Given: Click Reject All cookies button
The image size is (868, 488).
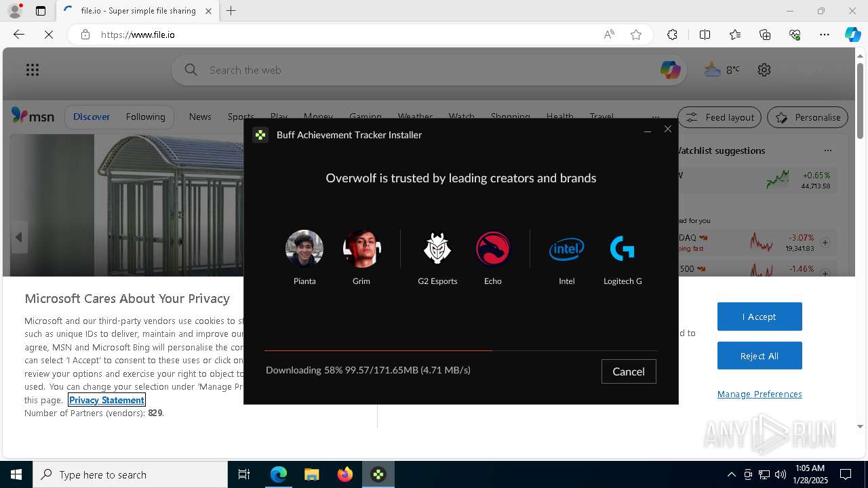Looking at the screenshot, I should (759, 356).
